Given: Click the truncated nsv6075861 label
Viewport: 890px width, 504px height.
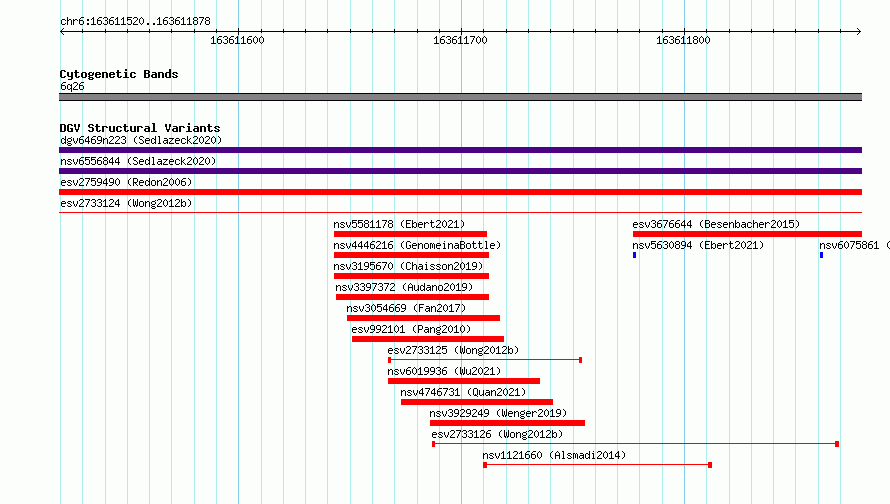Looking at the screenshot, I should 854,245.
